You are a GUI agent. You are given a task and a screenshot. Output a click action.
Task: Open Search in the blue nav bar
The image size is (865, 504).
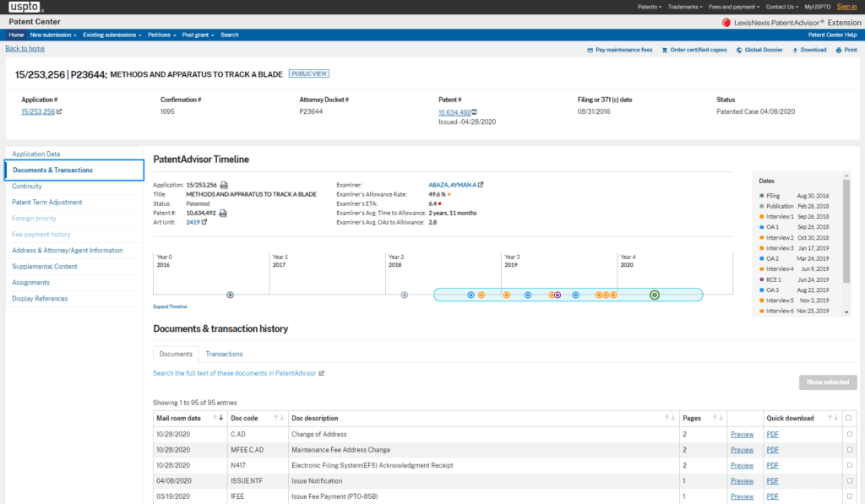(230, 35)
